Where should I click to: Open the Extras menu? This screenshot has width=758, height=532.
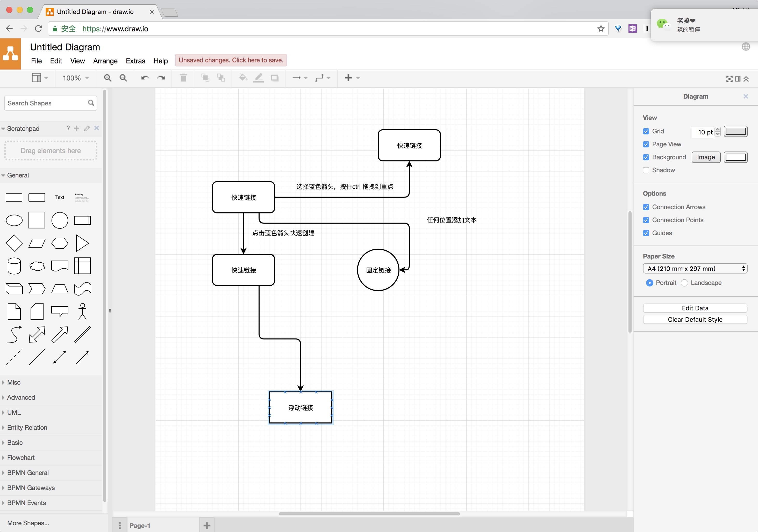pyautogui.click(x=135, y=61)
